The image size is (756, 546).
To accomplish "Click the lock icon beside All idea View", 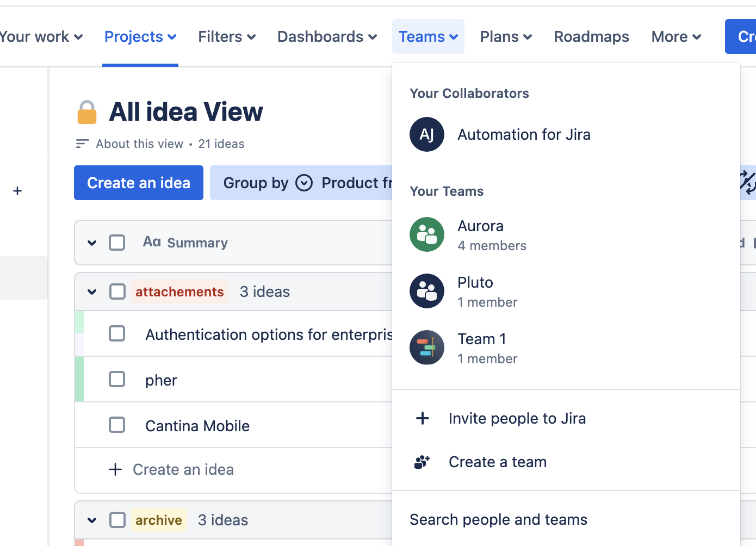I will click(x=87, y=111).
